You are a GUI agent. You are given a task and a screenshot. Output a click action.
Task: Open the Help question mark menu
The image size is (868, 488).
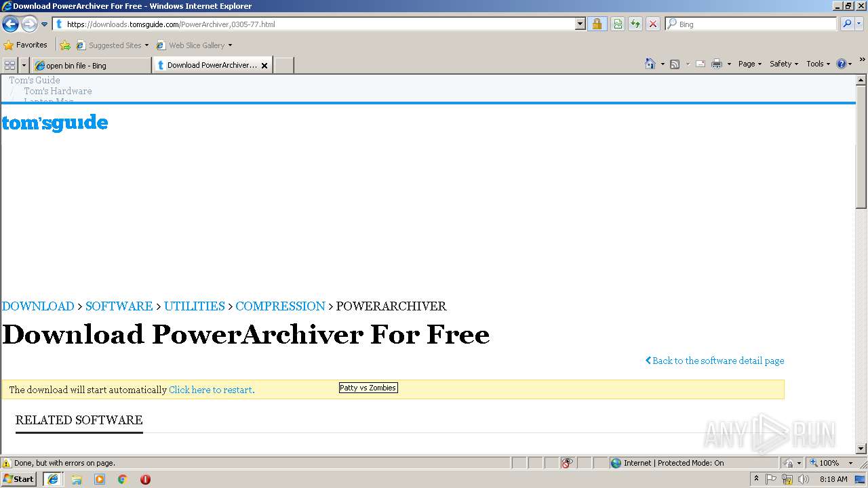844,64
